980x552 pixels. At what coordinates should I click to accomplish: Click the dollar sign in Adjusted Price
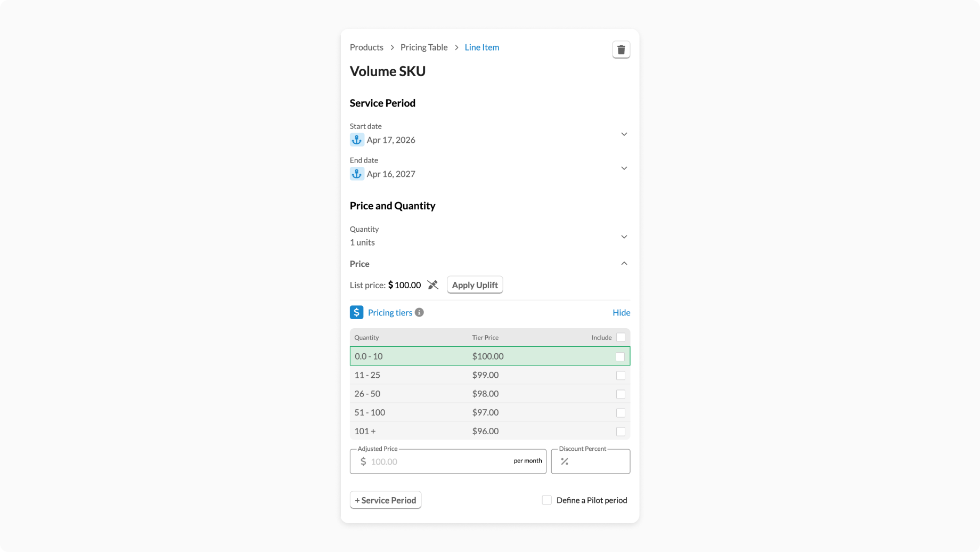click(x=363, y=461)
